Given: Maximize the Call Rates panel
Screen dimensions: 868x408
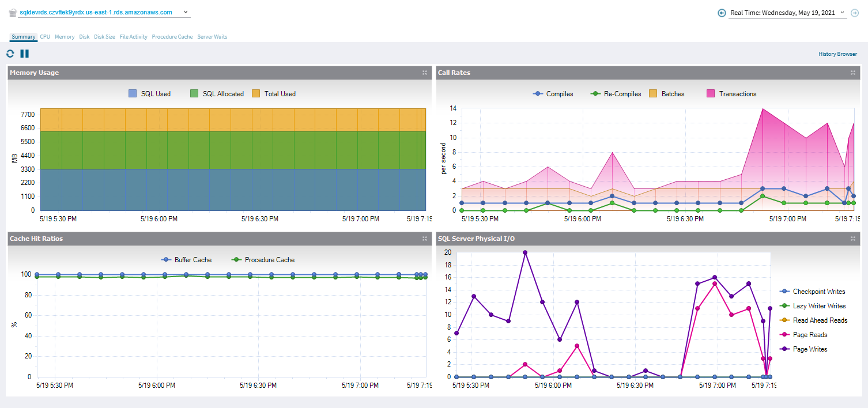Looking at the screenshot, I should click(853, 73).
